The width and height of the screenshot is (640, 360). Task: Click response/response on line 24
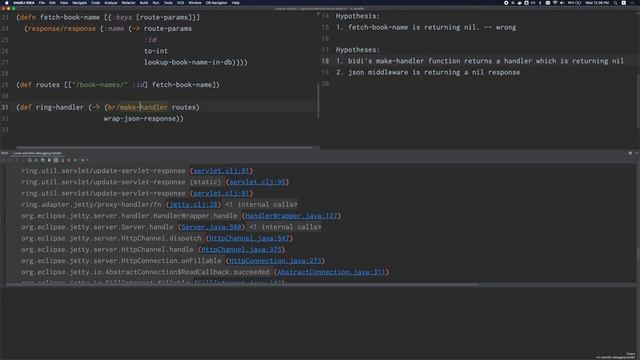62,29
